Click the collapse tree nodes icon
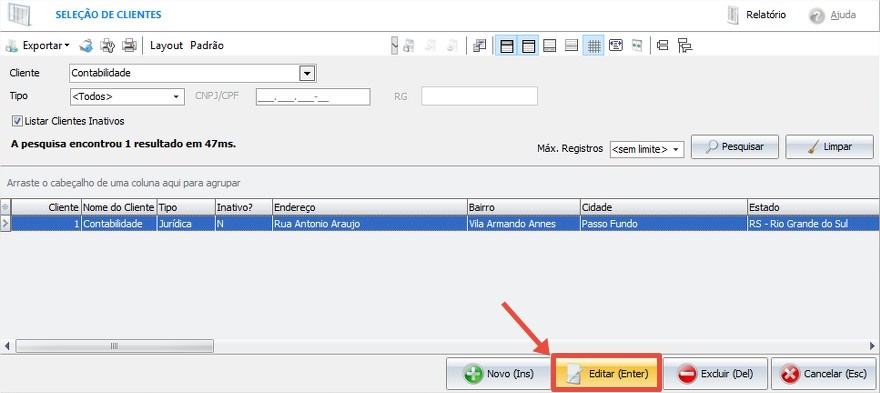This screenshot has width=880, height=393. (663, 45)
